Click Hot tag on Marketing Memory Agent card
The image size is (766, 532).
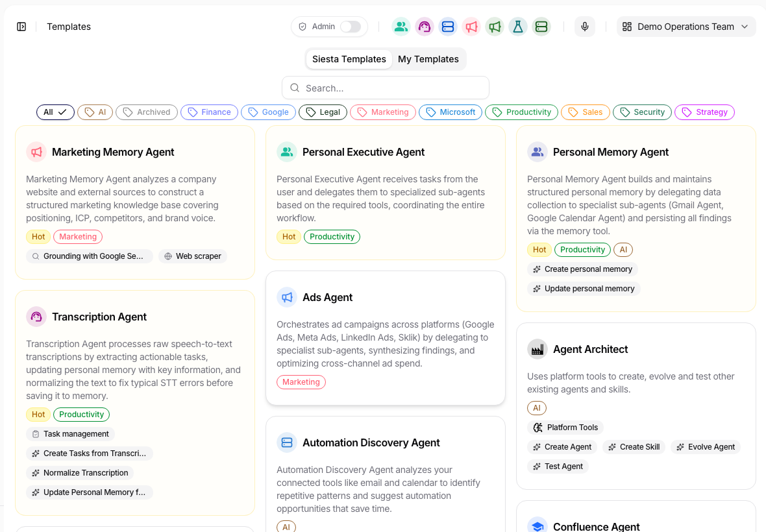pos(38,237)
